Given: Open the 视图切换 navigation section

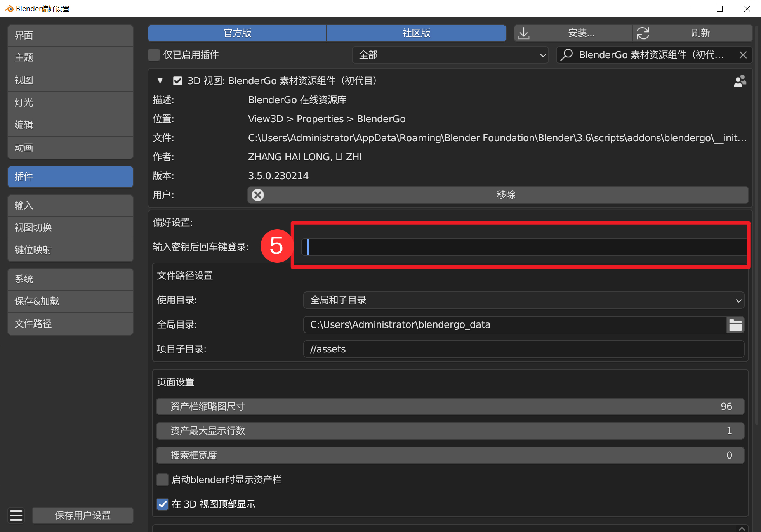Looking at the screenshot, I should [71, 227].
